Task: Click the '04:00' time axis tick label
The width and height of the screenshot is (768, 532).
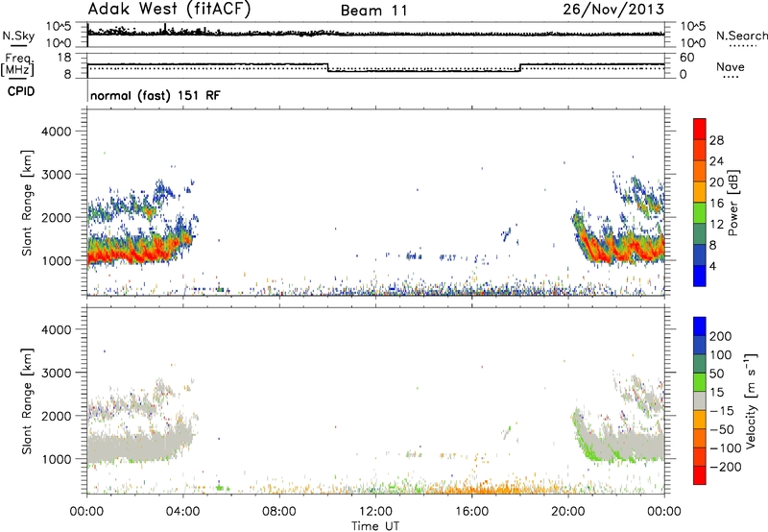Action: 182,512
